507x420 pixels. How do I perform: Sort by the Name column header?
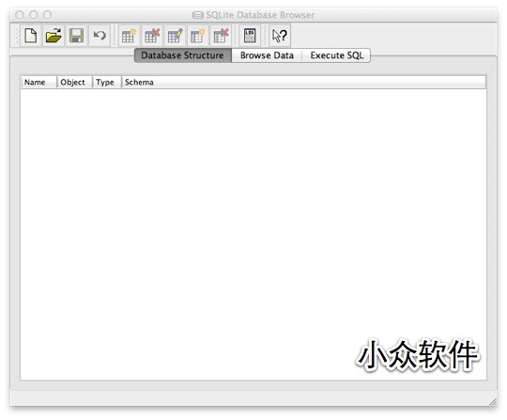click(x=38, y=82)
